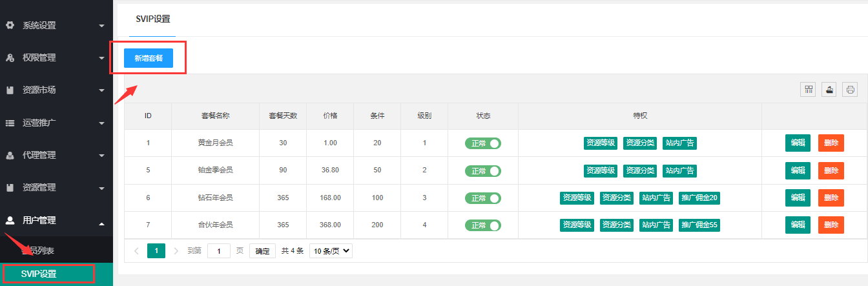Disable status switch for 合伙年会员
This screenshot has width=868, height=286.
tap(482, 225)
